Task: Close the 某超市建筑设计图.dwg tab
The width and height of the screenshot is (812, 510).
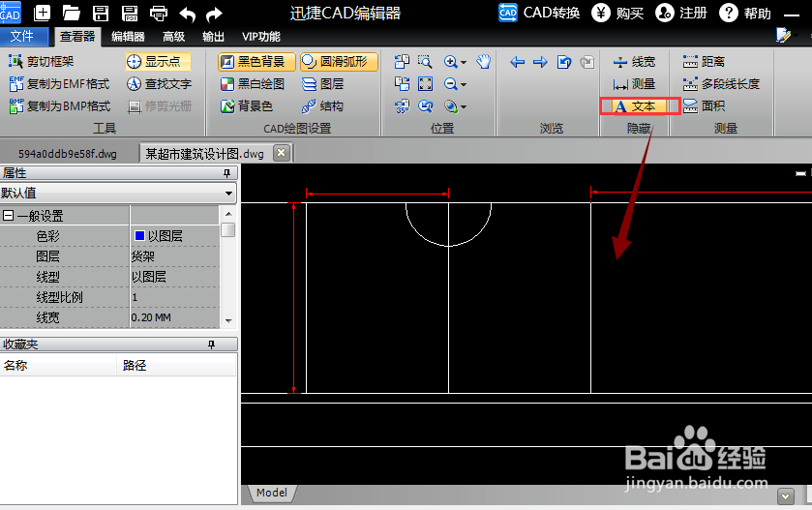Action: point(282,153)
